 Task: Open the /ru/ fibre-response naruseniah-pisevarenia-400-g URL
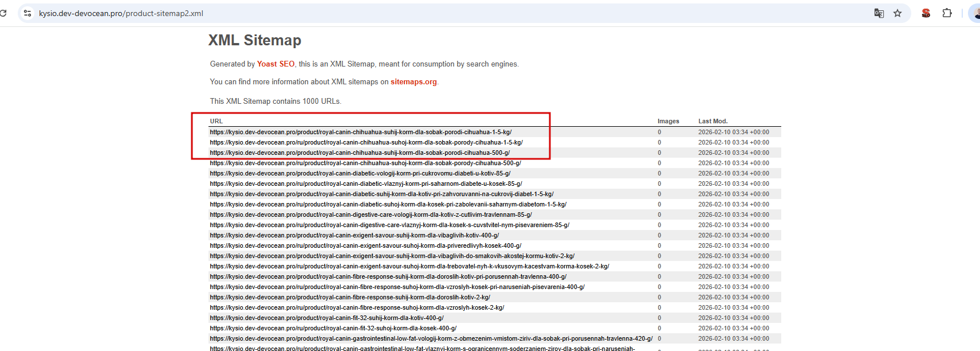(397, 287)
